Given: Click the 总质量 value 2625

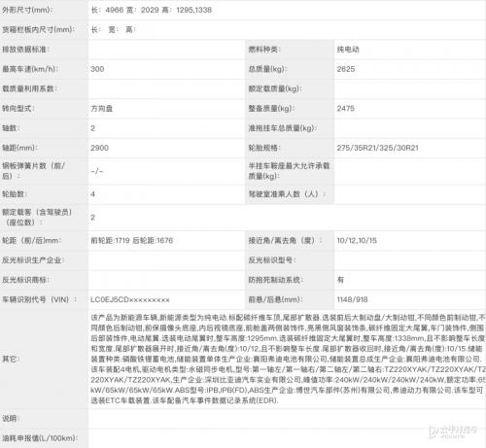Looking at the screenshot, I should (x=346, y=69).
